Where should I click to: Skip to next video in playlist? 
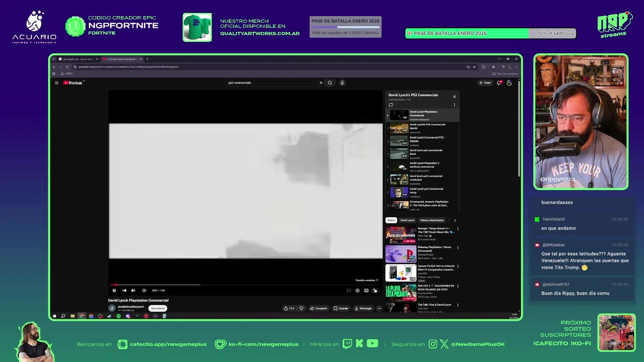coord(133,290)
